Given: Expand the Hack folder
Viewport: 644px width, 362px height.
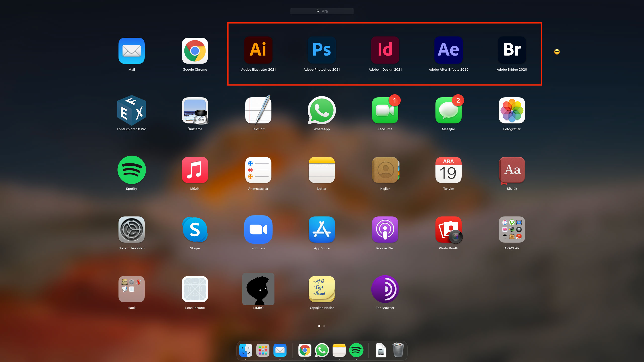Looking at the screenshot, I should 131,289.
